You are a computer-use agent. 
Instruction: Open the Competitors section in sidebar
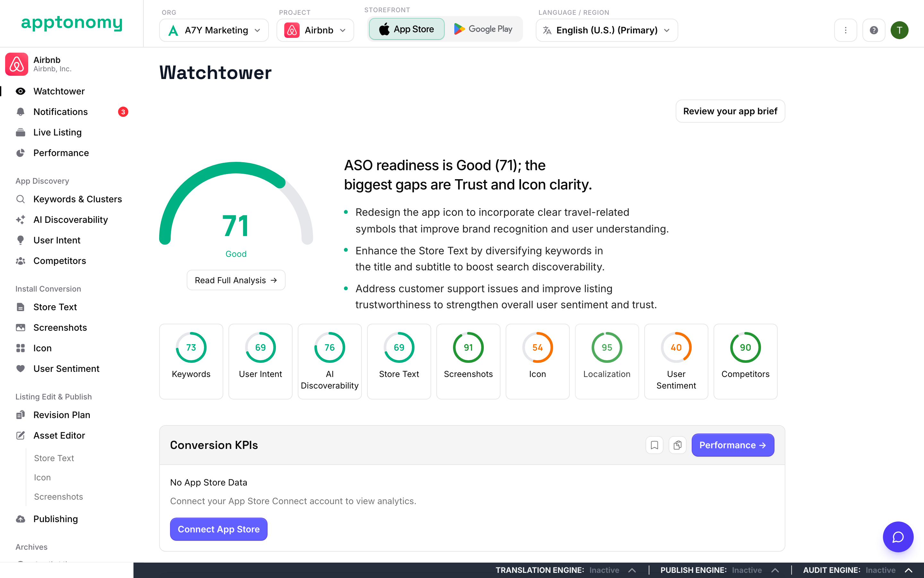[x=60, y=261]
